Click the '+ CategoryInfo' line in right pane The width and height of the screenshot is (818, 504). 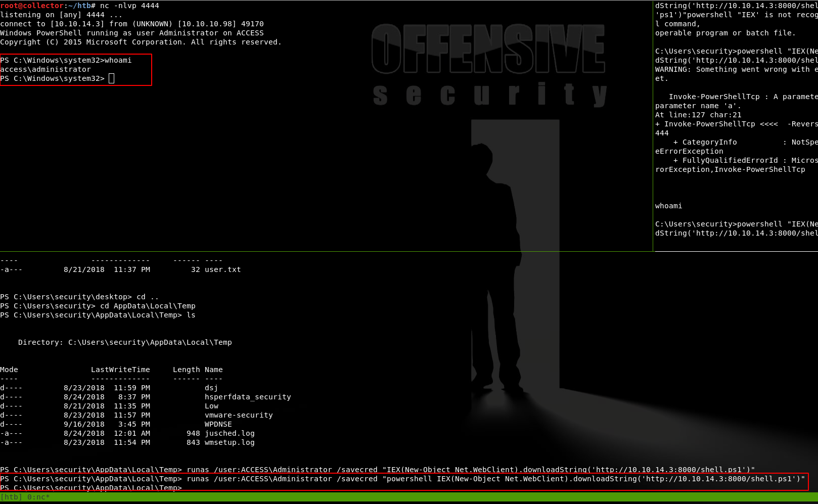[746, 142]
